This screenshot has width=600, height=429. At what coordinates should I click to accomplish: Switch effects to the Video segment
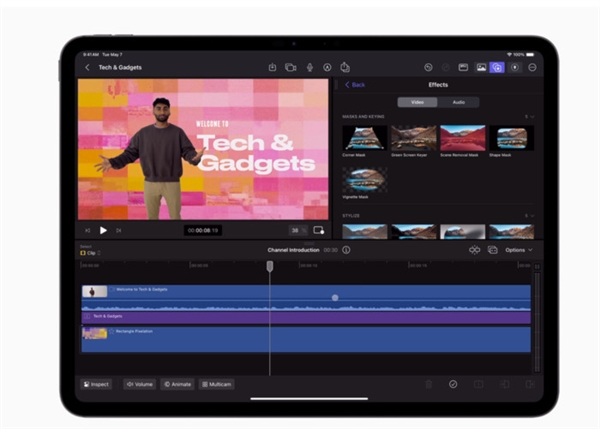pyautogui.click(x=417, y=102)
